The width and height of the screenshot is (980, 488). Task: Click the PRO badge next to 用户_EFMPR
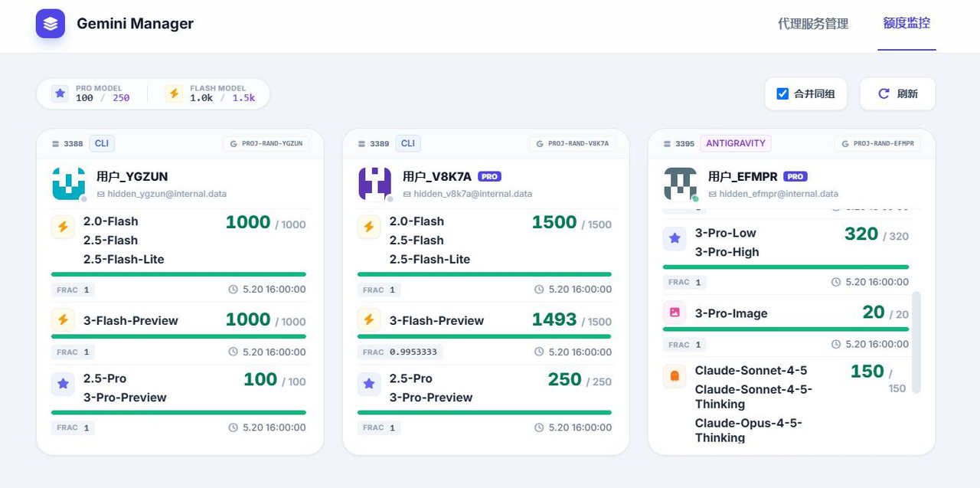795,176
